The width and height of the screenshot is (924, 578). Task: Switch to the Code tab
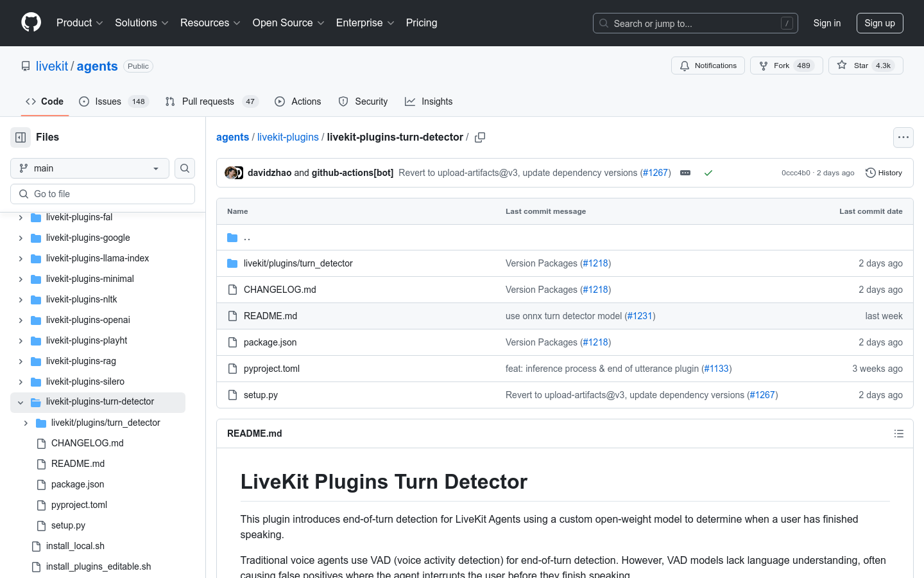[x=44, y=101]
